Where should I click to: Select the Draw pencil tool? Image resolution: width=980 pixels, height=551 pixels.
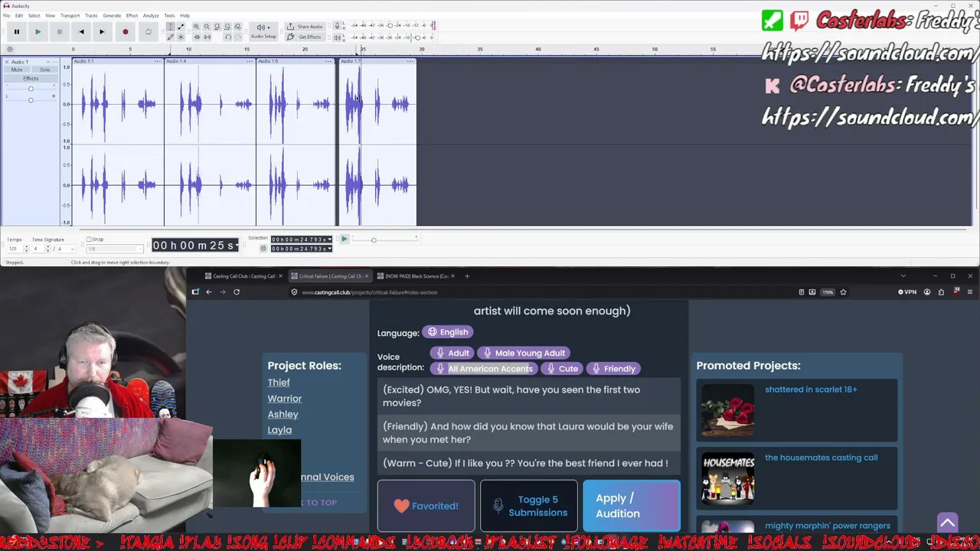tap(170, 37)
